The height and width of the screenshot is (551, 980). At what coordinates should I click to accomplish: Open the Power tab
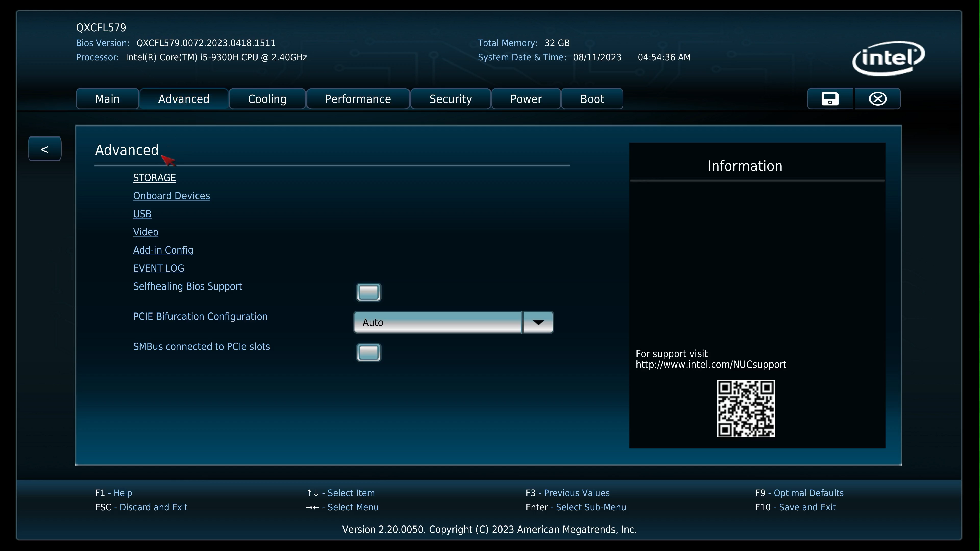coord(526,99)
